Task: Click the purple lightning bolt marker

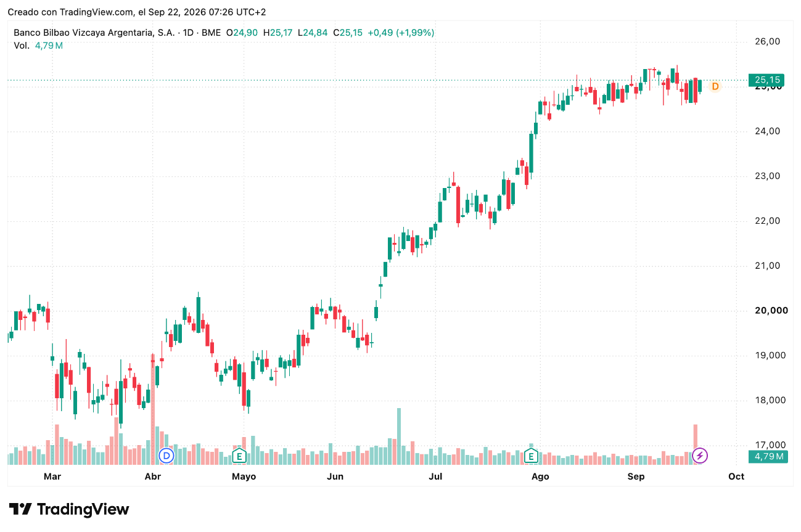Action: click(x=700, y=456)
